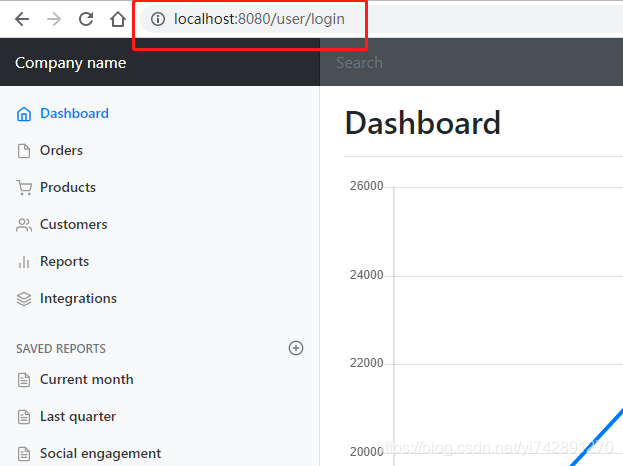Click the Current month document icon
This screenshot has height=466, width=623.
pyautogui.click(x=24, y=380)
